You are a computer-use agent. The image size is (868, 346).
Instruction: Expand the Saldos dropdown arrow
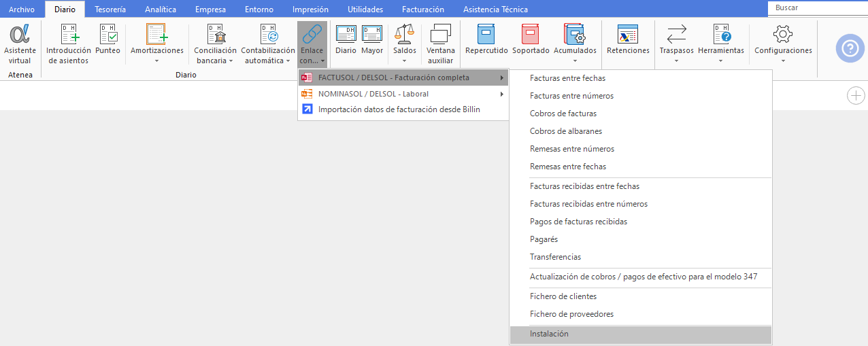click(x=405, y=61)
